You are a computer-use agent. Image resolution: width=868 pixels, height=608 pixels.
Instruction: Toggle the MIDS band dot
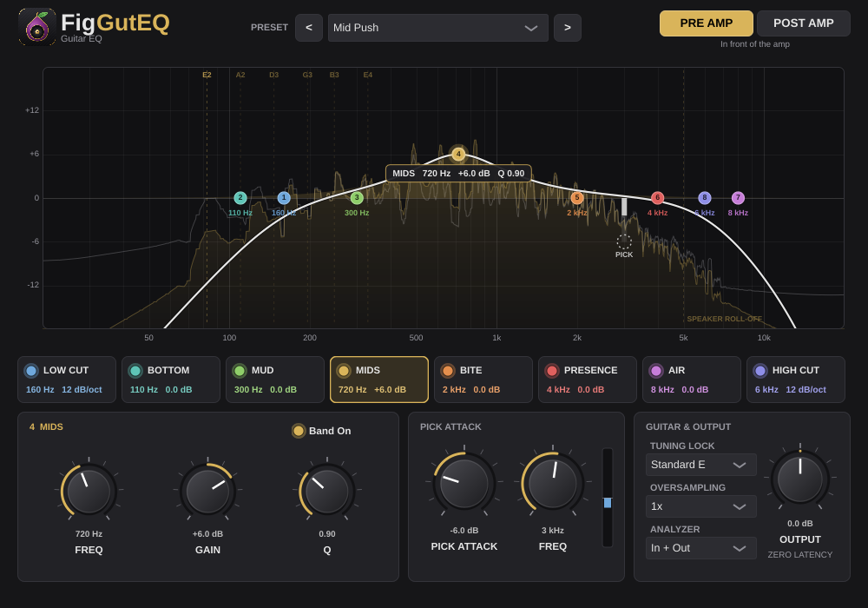pos(344,371)
